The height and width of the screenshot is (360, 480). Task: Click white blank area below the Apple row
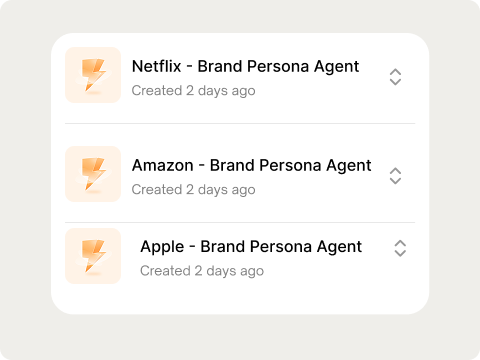240,299
